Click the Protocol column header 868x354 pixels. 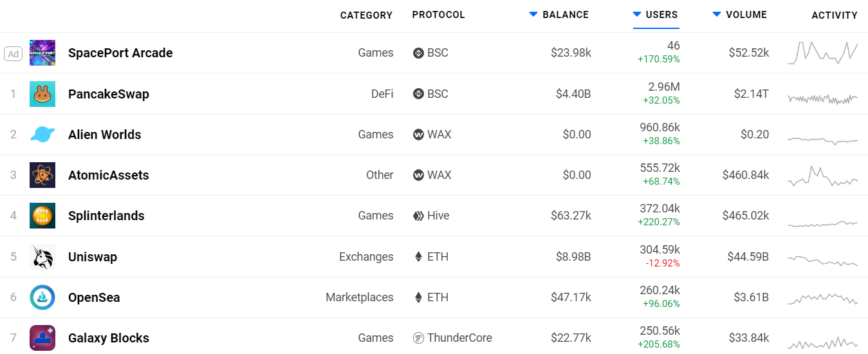click(438, 15)
